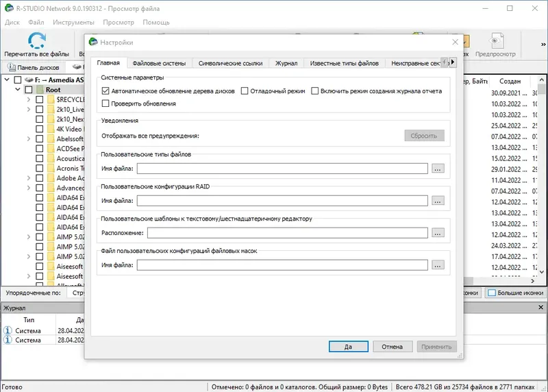The width and height of the screenshot is (548, 392).
Task: Open the Помощь menu
Action: point(156,23)
